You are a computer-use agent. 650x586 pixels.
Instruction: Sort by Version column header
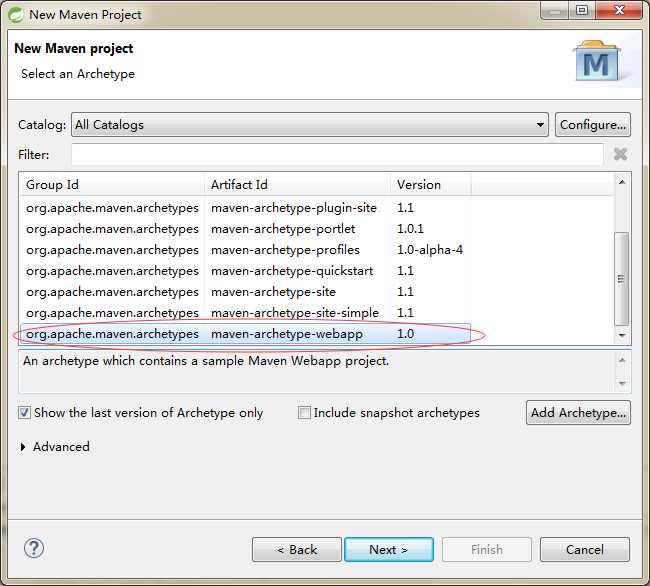click(430, 184)
